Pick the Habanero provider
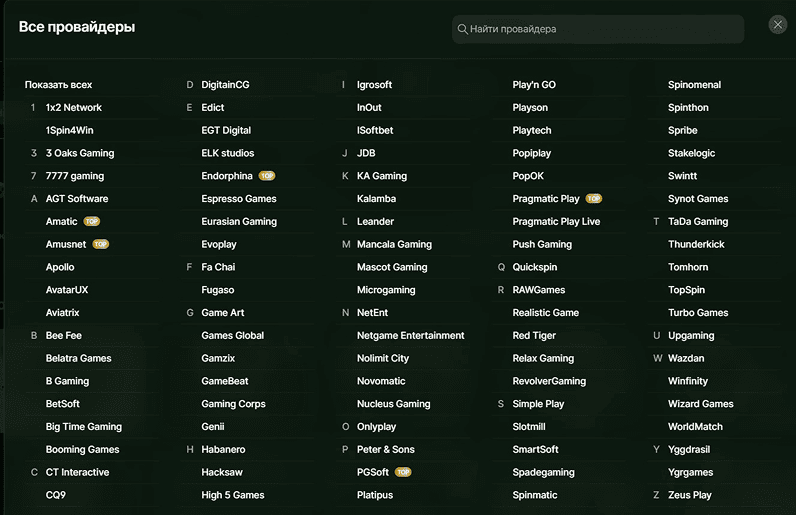796x515 pixels. click(x=223, y=450)
